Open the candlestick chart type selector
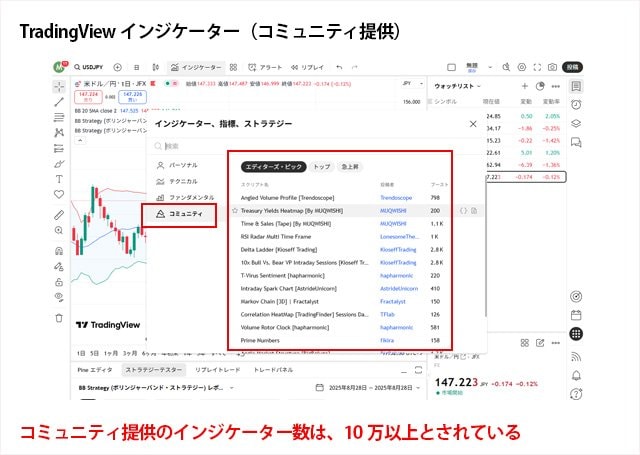This screenshot has height=455, width=640. 156,67
